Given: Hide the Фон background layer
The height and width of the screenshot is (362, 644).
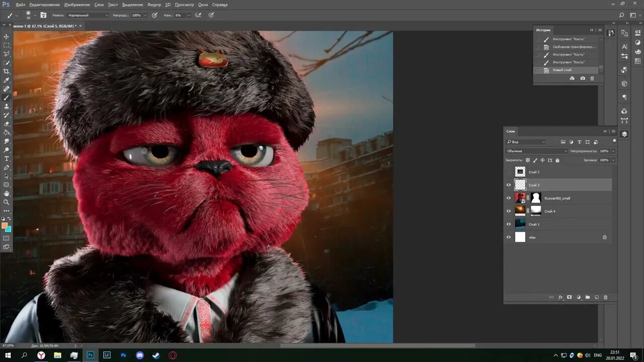Looking at the screenshot, I should pos(509,237).
